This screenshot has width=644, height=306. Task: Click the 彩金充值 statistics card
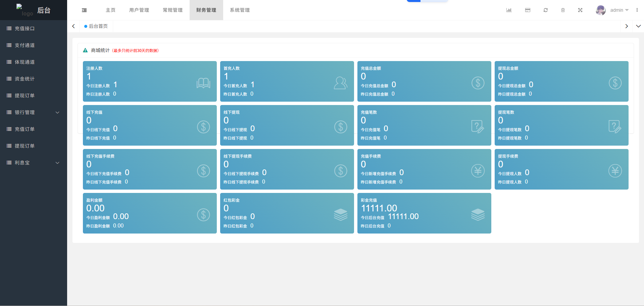pos(424,213)
